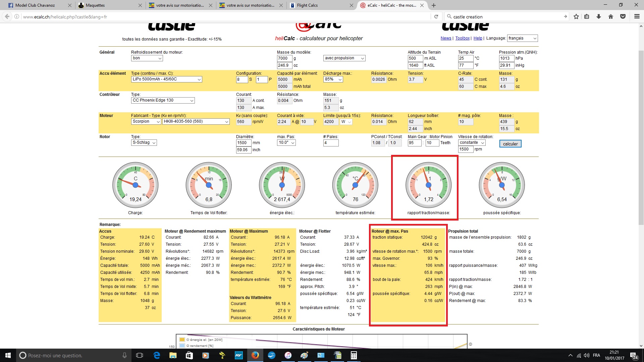644x362 pixels.
Task: Click the calculer button
Action: coord(510,144)
